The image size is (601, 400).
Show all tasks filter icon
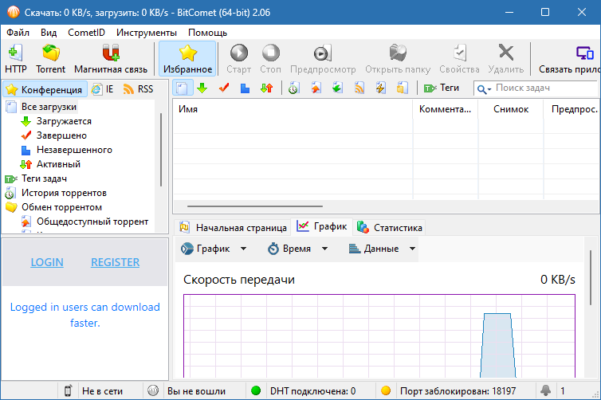click(x=182, y=88)
